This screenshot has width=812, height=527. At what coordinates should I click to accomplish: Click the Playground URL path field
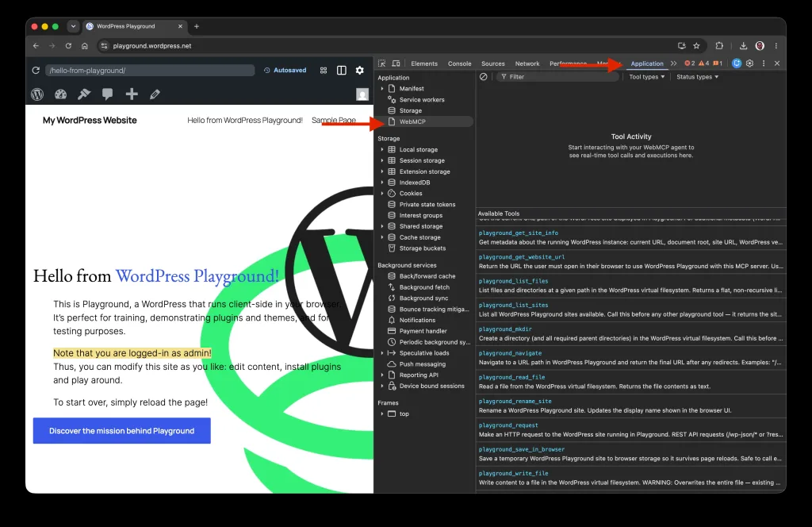point(150,70)
